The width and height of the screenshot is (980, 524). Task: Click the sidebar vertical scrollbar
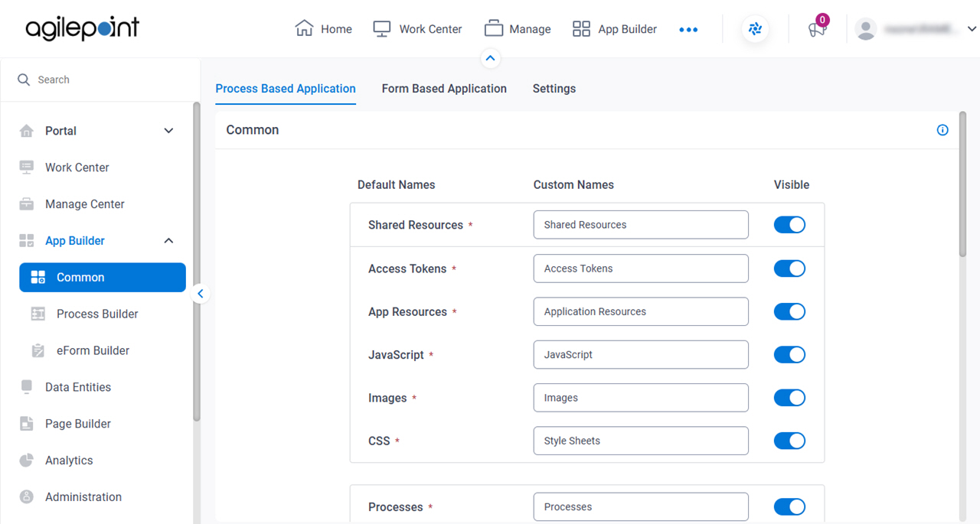(197, 260)
